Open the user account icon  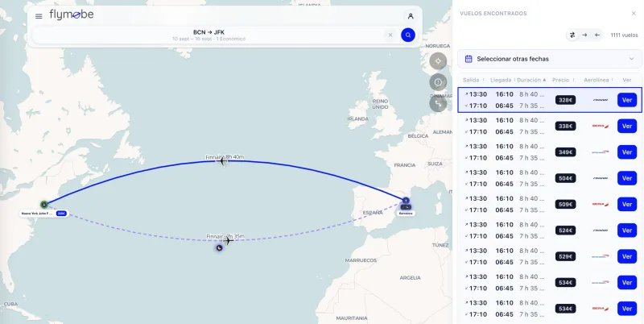coord(411,16)
